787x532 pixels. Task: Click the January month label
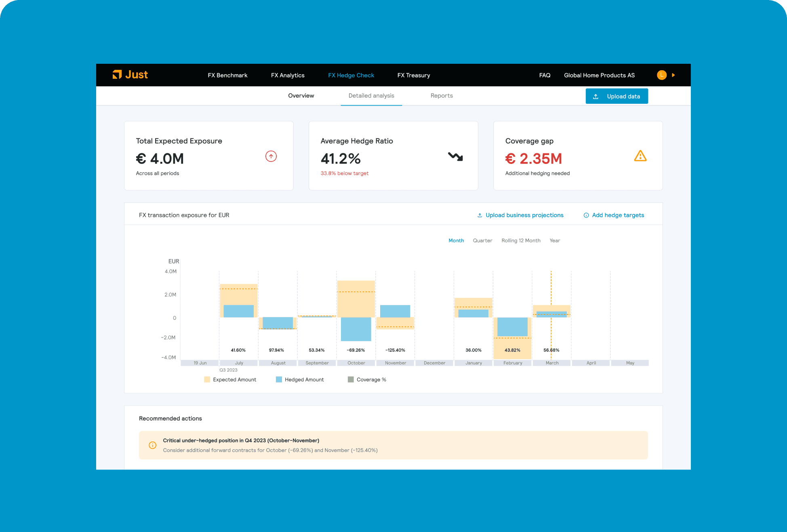pyautogui.click(x=473, y=363)
